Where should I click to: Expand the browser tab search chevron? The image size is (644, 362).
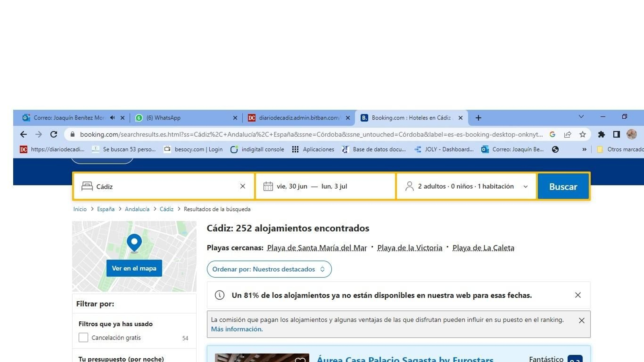[x=581, y=116]
